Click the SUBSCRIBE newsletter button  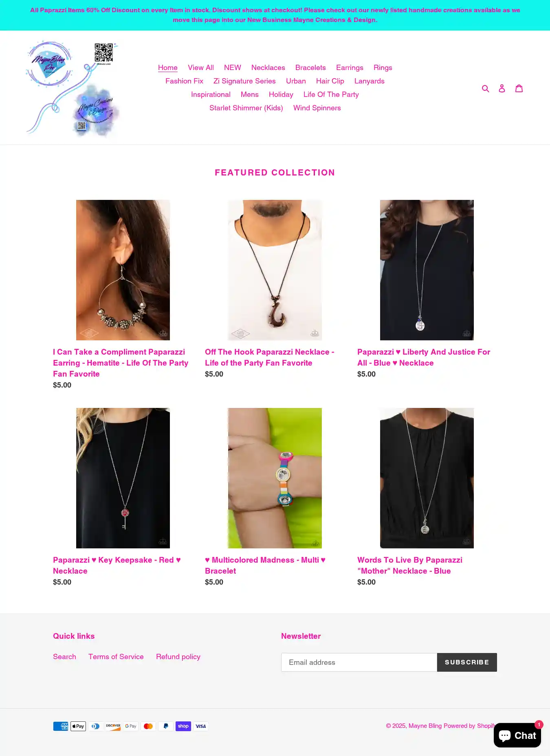click(467, 662)
